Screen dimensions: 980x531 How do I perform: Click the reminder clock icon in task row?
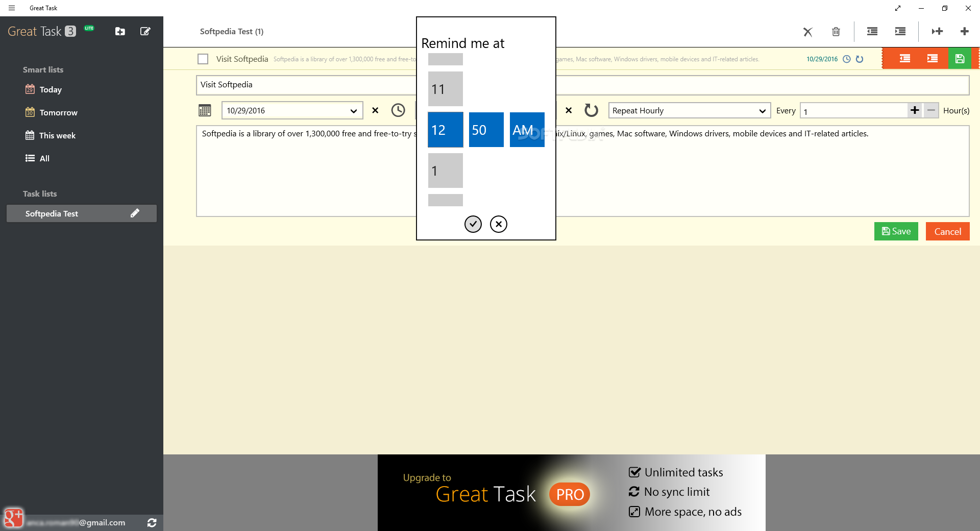click(847, 59)
